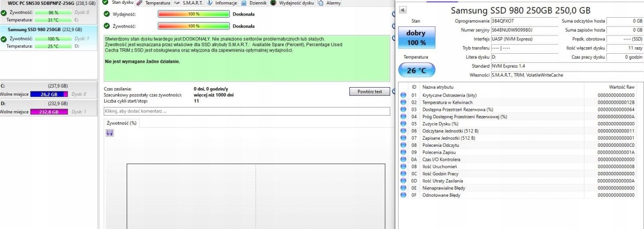Click the '0 godzin' working time value
Screen dimensions: 644x229
625,56
